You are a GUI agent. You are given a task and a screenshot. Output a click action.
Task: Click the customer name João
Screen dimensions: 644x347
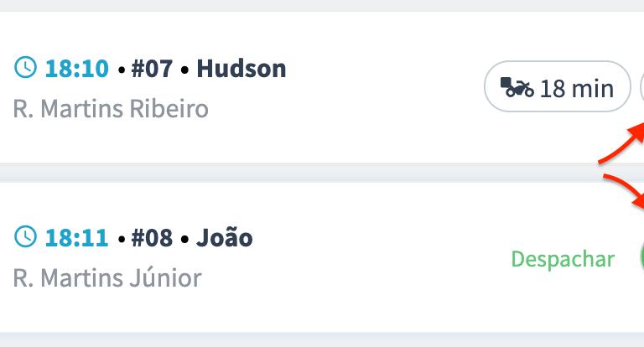225,237
